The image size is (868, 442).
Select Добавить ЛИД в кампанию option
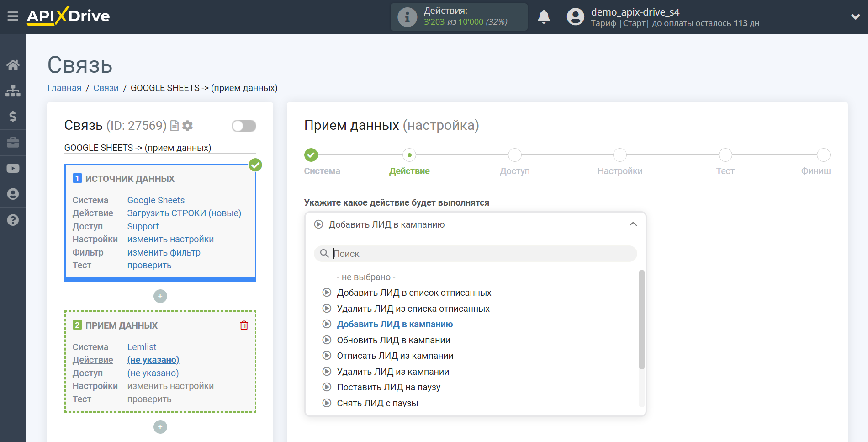coord(395,324)
